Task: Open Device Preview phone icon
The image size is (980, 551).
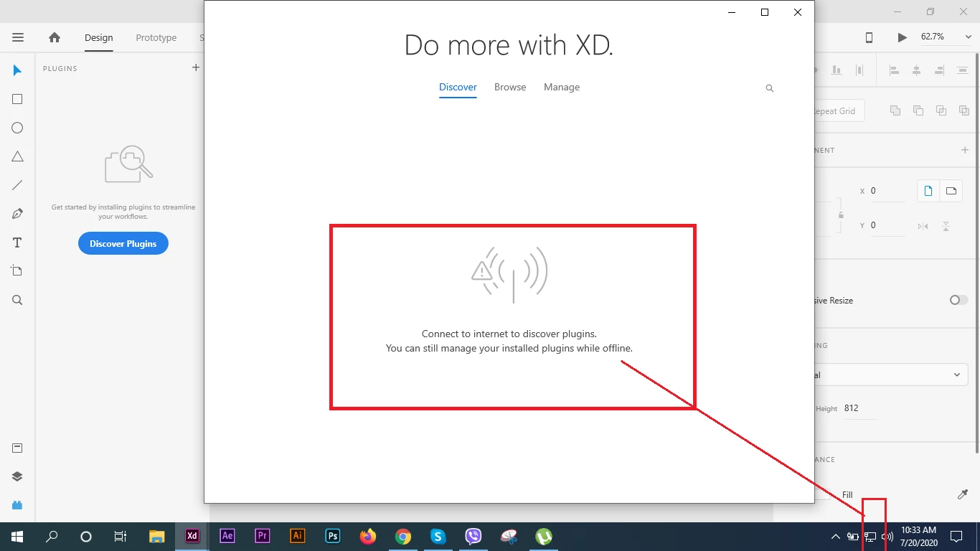Action: [869, 37]
